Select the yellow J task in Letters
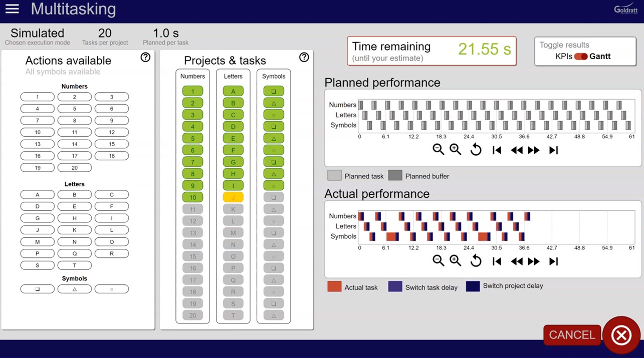Screen dimensions: 644x358 click(233, 197)
